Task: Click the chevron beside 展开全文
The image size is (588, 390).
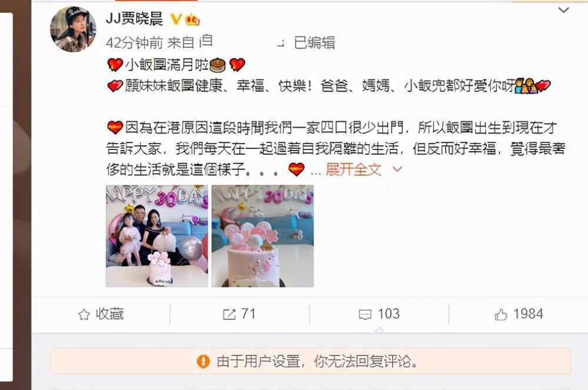Action: (x=397, y=169)
